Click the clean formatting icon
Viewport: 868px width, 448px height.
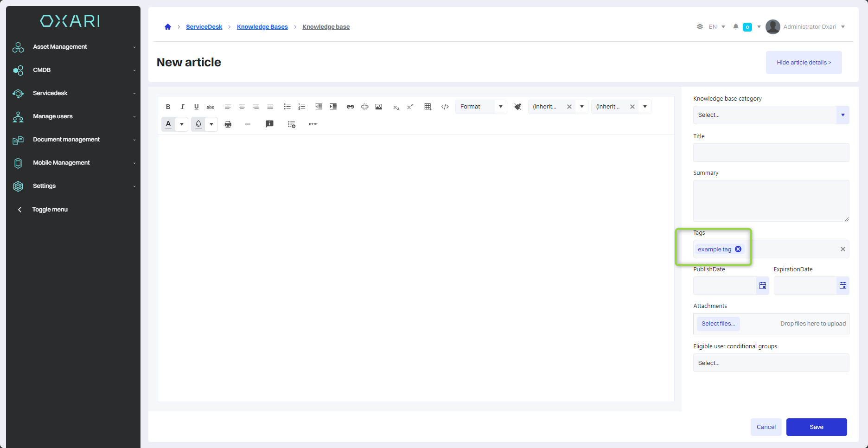pos(518,107)
